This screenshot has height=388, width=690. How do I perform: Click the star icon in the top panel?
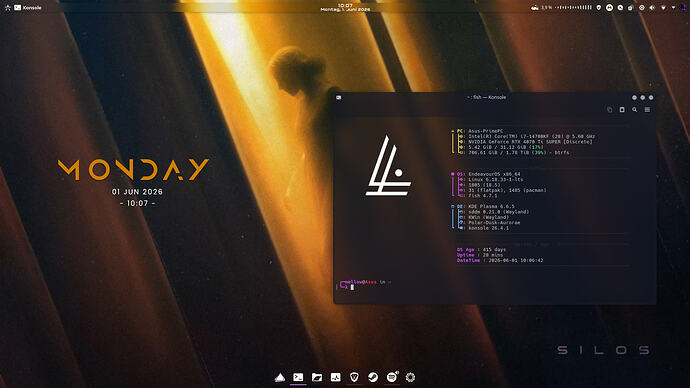[x=7, y=7]
